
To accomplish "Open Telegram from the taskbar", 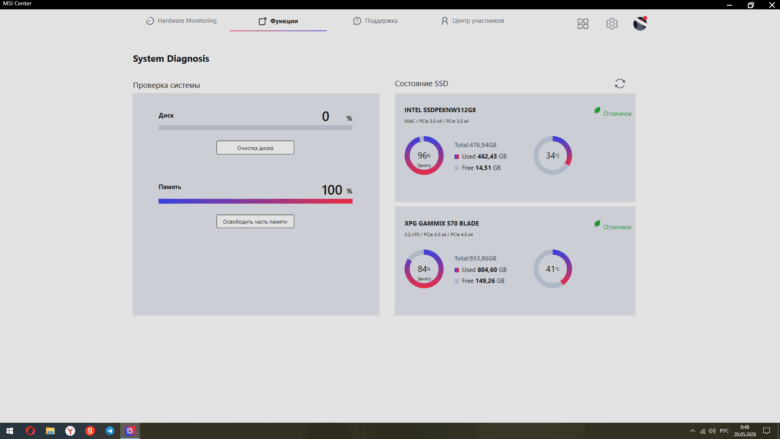I will point(110,431).
